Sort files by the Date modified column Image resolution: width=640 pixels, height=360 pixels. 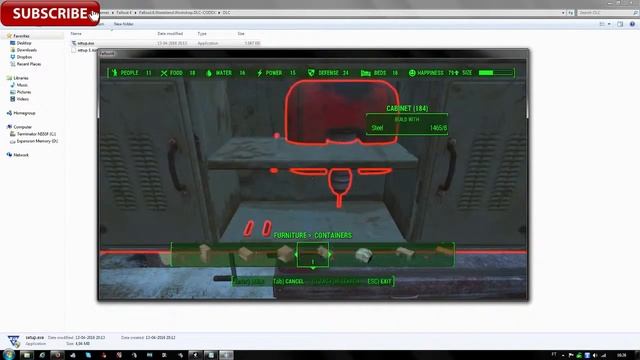click(170, 33)
